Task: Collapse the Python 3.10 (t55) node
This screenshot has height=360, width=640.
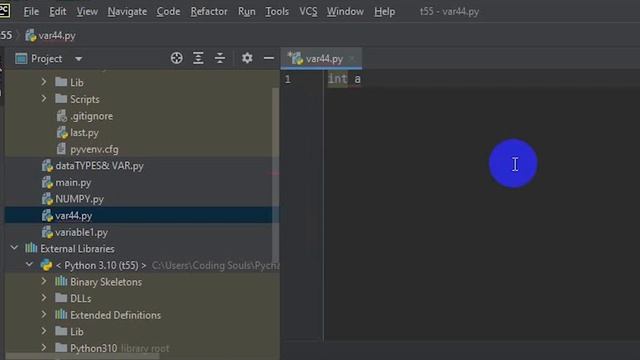Action: pos(29,264)
